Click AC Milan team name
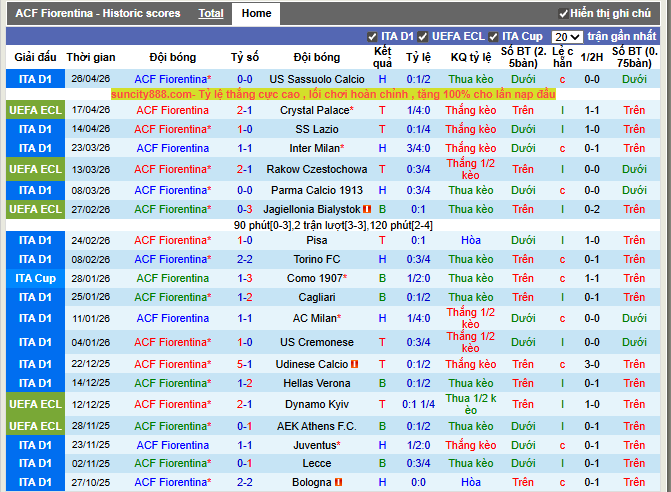The image size is (671, 492). click(x=317, y=318)
